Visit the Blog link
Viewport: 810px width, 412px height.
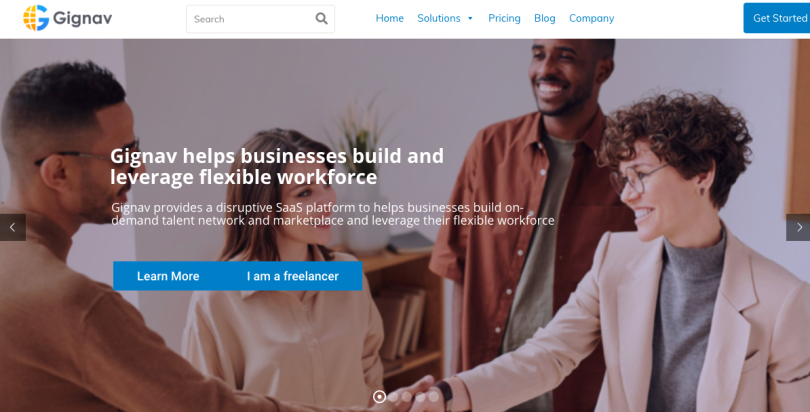point(544,18)
